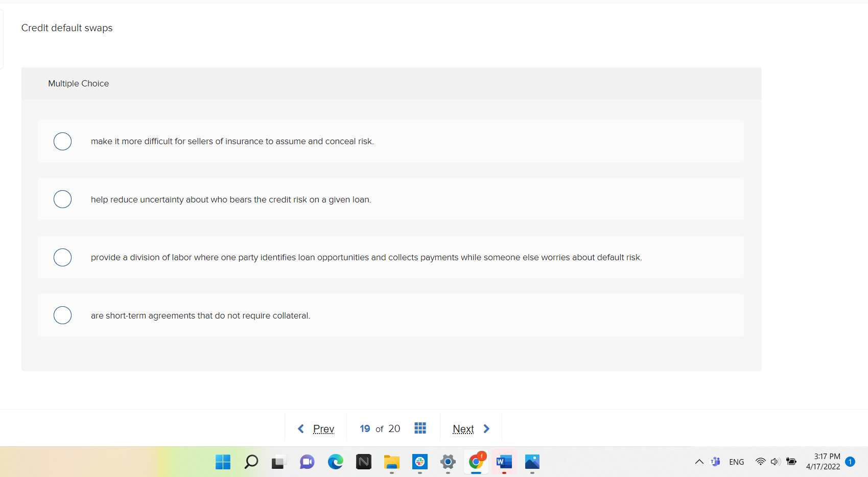Click the 'Multiple Choice' heading
Screen dimensions: 868x477
pos(78,83)
